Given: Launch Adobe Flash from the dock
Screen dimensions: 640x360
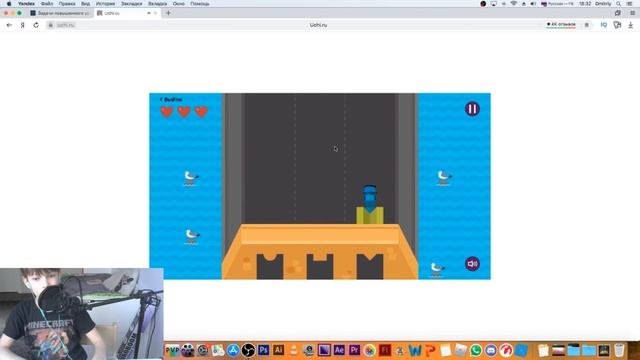Looking at the screenshot, I should pyautogui.click(x=384, y=350).
